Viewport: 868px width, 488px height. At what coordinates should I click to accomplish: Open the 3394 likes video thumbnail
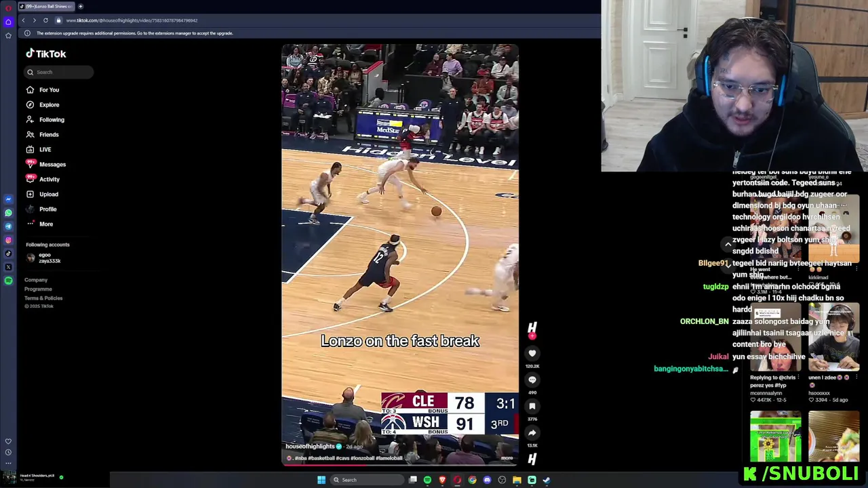pos(833,336)
